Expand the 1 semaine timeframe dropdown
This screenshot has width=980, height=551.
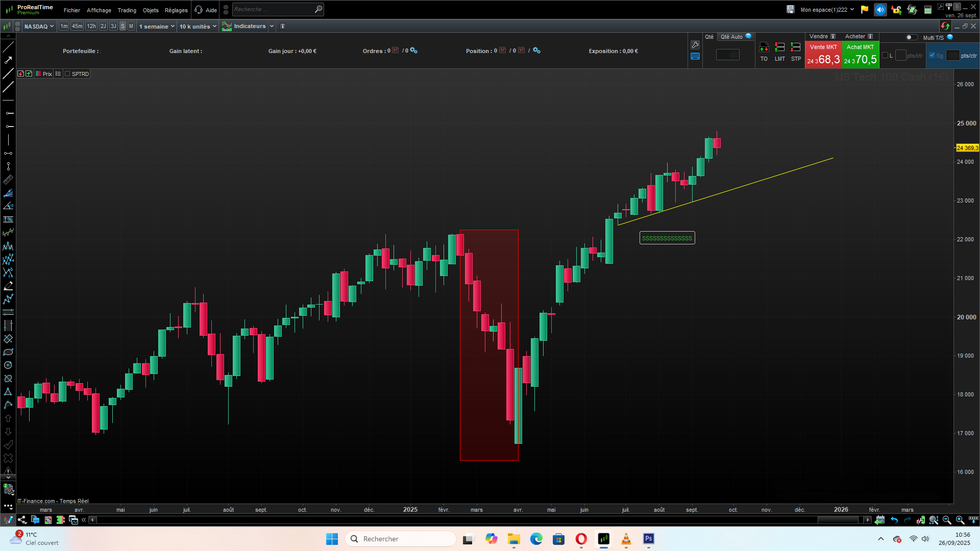(x=157, y=27)
